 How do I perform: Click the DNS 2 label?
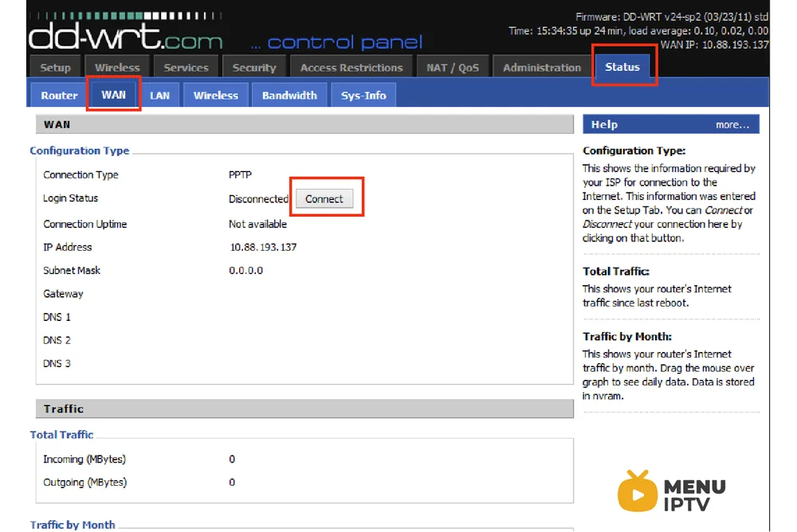tap(57, 340)
